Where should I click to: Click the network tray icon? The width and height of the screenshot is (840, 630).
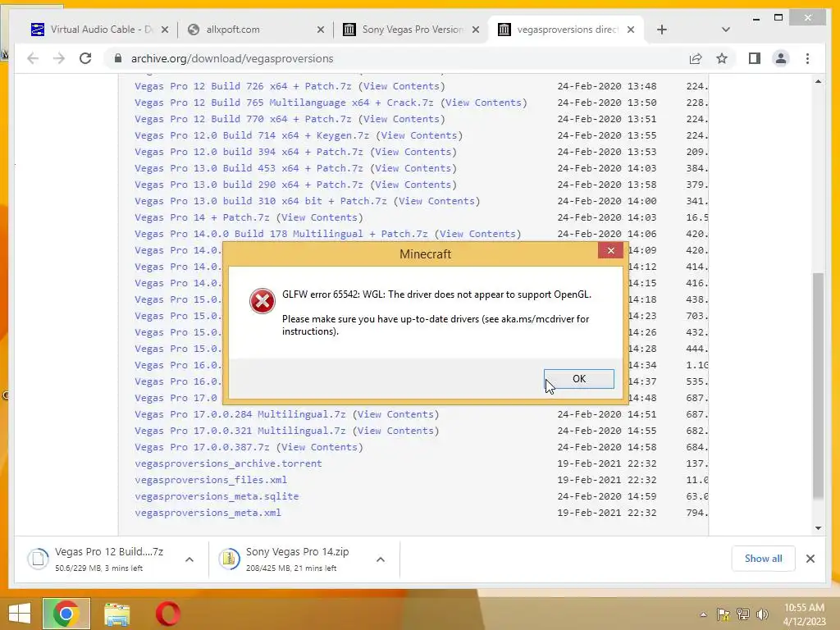742,614
